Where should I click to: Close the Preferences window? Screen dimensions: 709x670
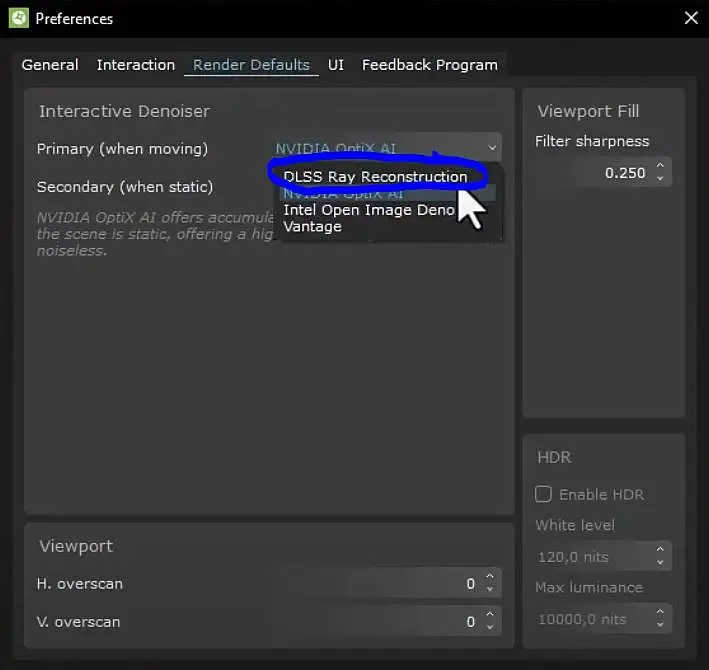tap(691, 18)
